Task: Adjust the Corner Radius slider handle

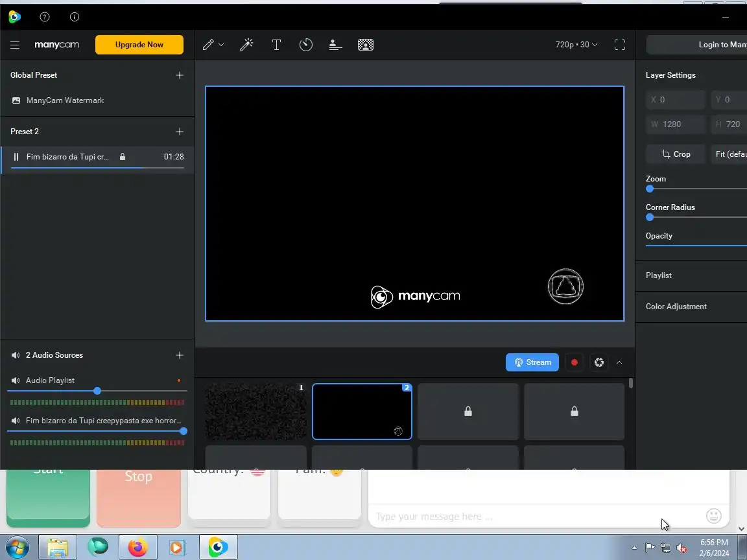Action: click(650, 217)
